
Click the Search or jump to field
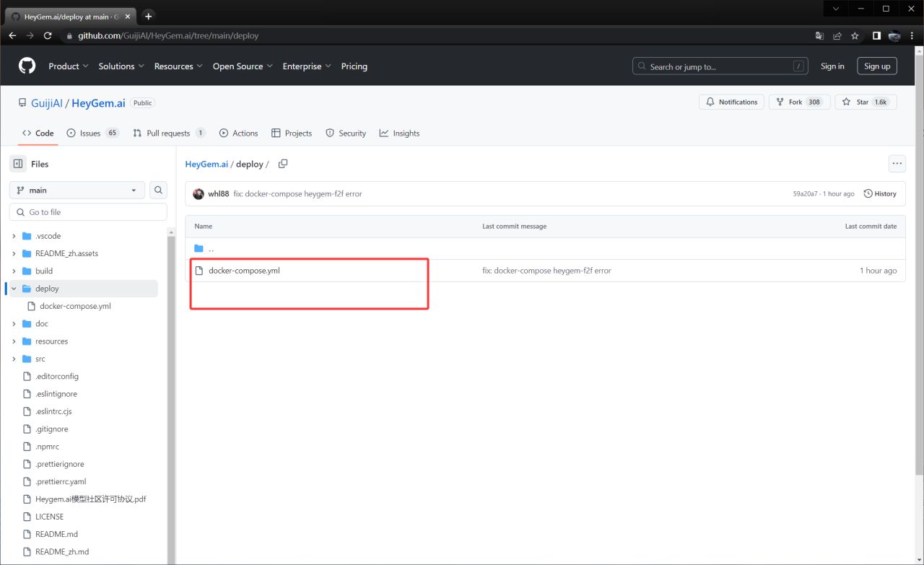click(x=720, y=66)
